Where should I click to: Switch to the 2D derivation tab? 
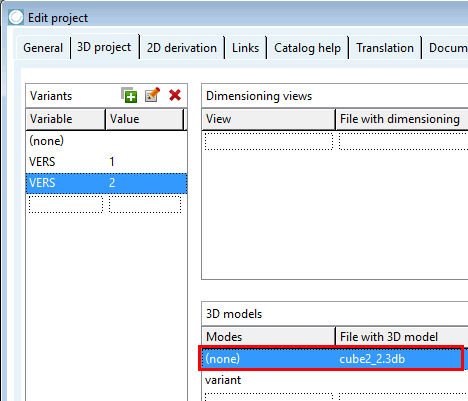pyautogui.click(x=182, y=48)
